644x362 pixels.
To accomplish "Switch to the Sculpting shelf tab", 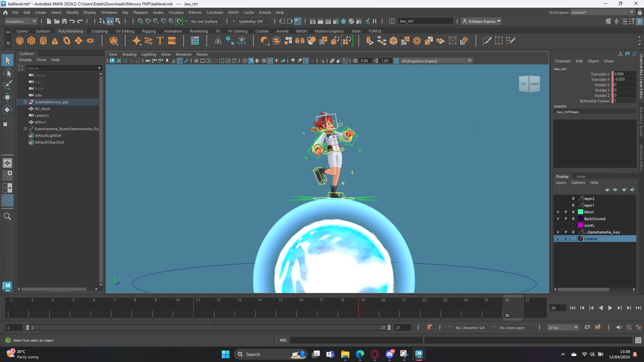I will click(99, 31).
